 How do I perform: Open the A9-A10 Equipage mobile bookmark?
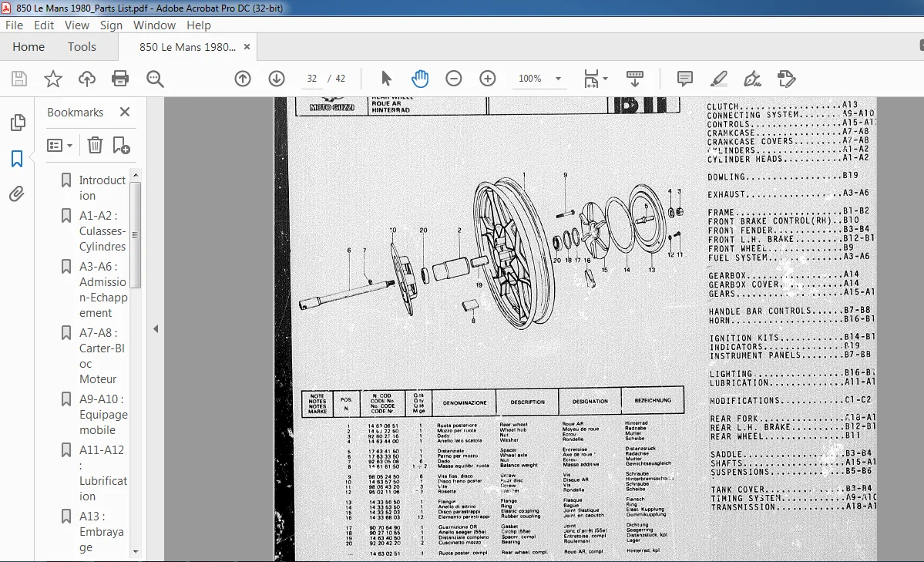(103, 414)
